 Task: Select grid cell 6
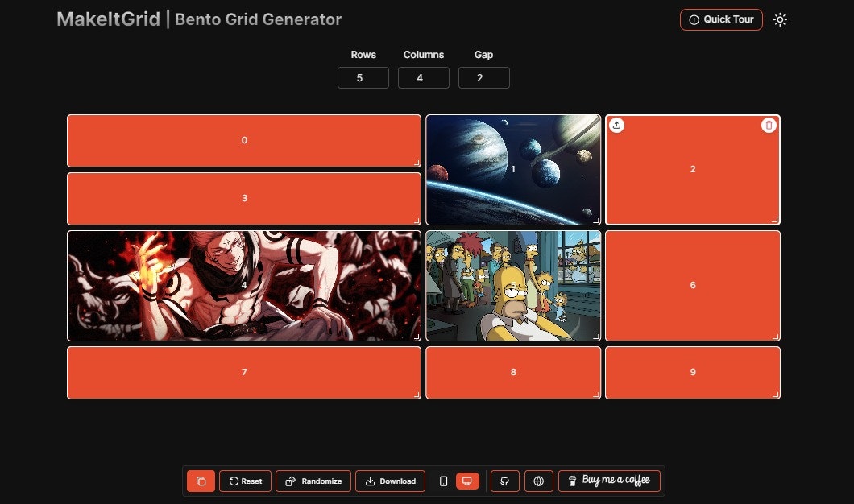[693, 286]
